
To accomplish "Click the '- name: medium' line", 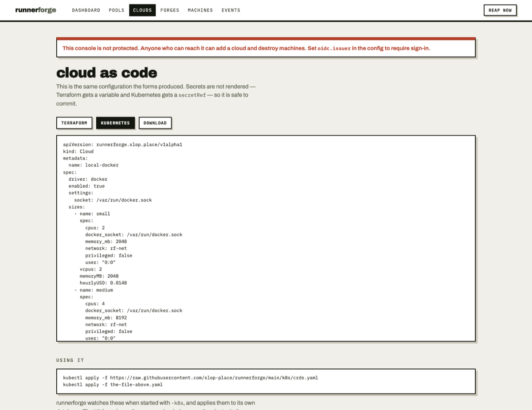I will [x=94, y=290].
